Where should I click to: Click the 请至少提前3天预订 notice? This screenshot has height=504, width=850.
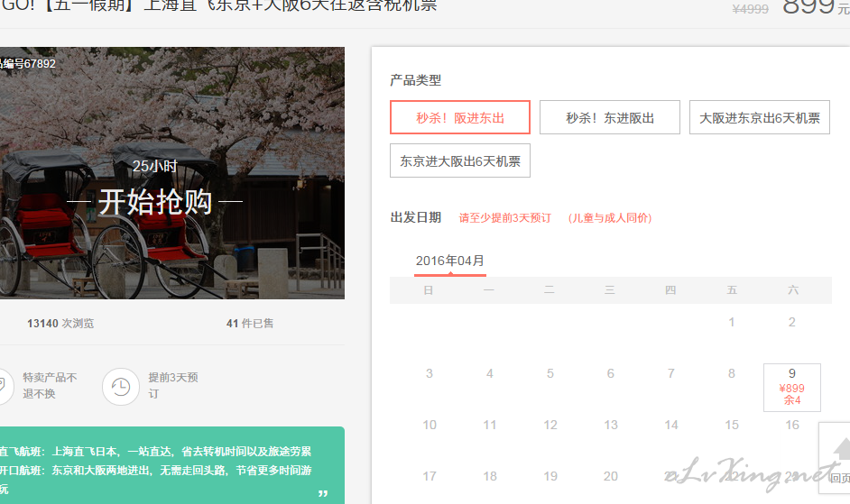coord(504,218)
